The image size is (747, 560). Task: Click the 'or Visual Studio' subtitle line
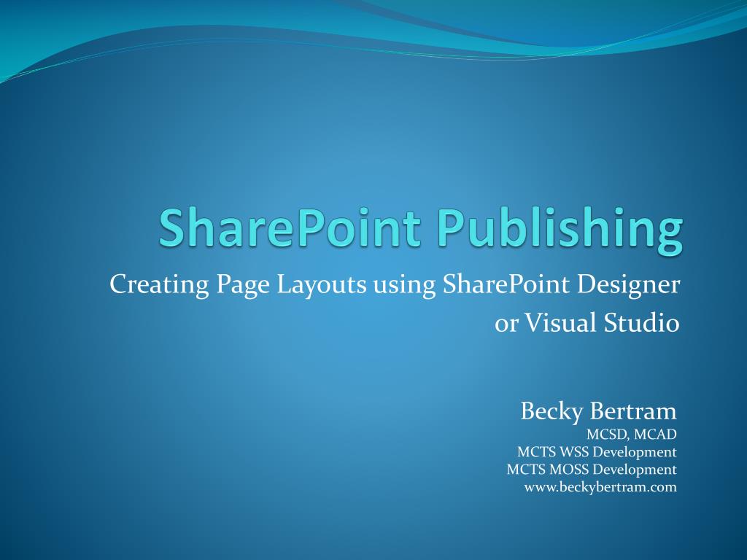point(587,322)
